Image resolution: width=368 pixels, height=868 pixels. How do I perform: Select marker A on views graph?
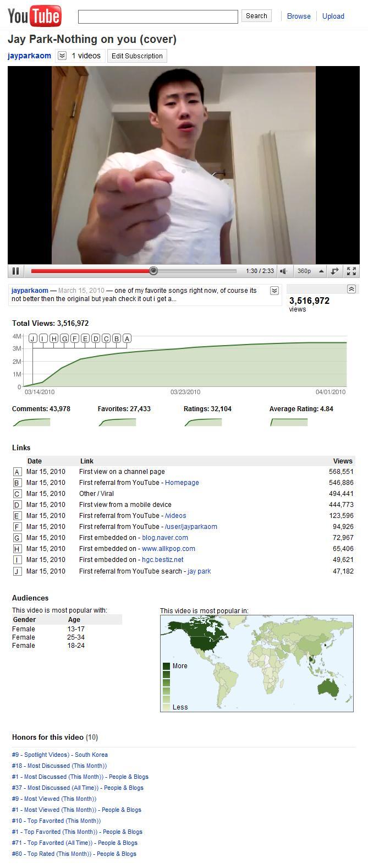(127, 339)
